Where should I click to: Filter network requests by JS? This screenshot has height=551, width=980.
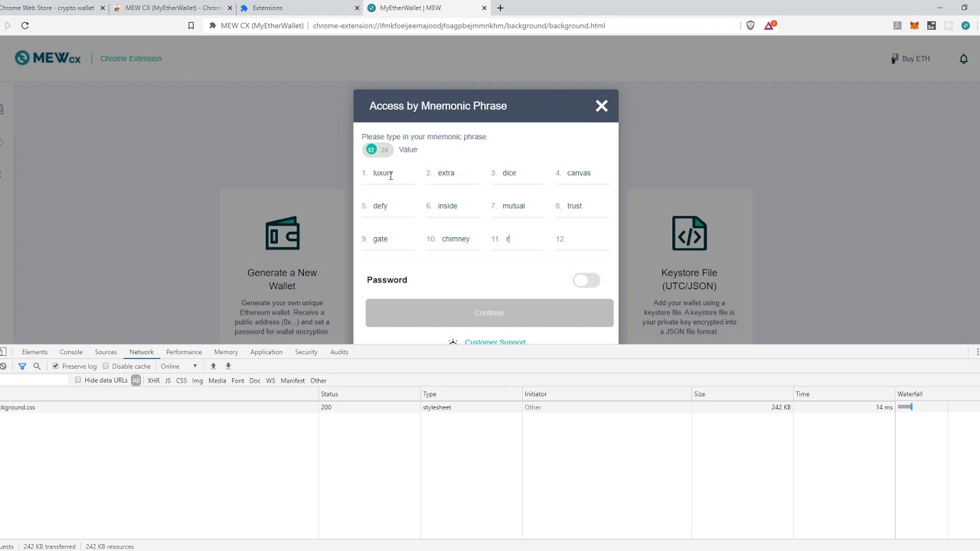click(x=168, y=380)
